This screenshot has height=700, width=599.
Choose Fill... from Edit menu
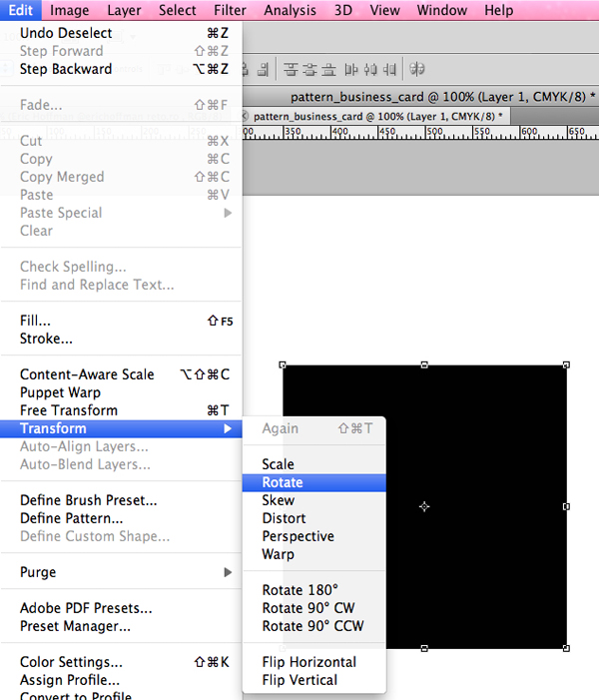121,321
